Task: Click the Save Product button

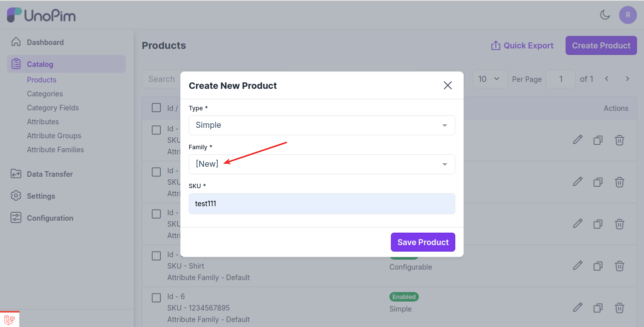Action: pyautogui.click(x=423, y=242)
